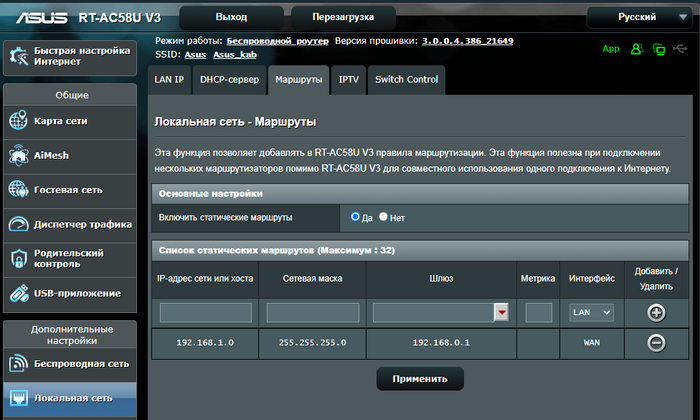Expand the gateway dropdown red arrow
700x420 pixels.
[x=501, y=312]
